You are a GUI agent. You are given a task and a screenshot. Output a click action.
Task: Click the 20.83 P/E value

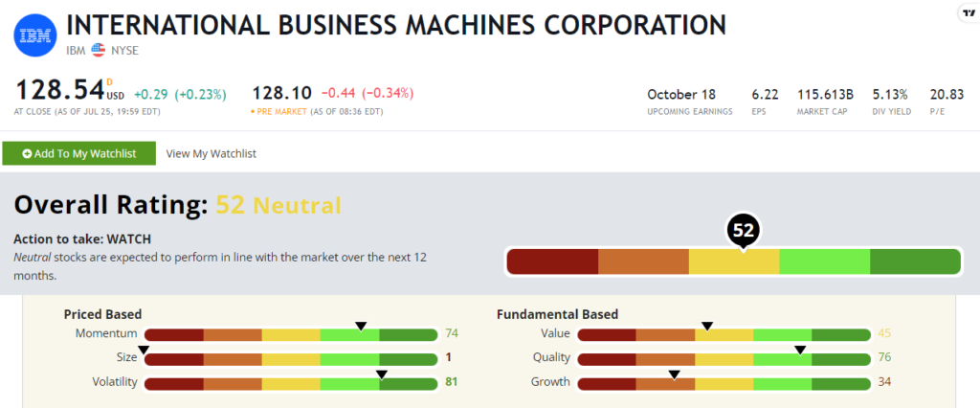click(x=947, y=95)
